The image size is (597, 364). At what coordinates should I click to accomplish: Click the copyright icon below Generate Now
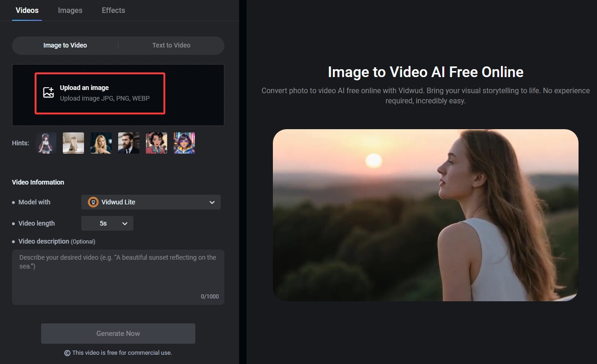click(67, 353)
